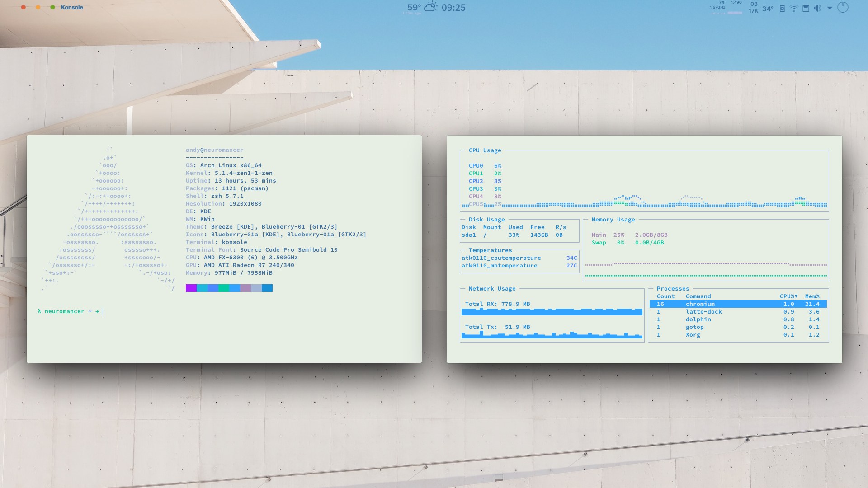Image resolution: width=868 pixels, height=488 pixels.
Task: Click the 34° thermal monitor widget
Action: [768, 8]
